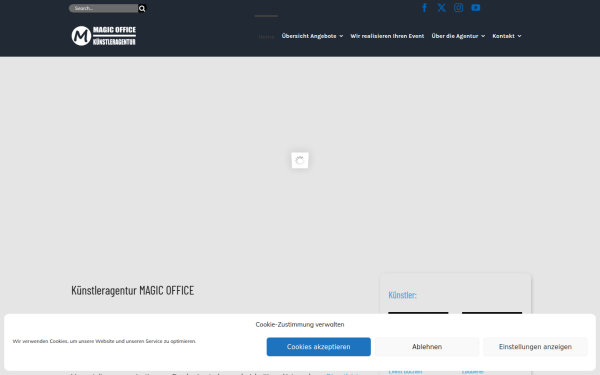Focus the Search input field
This screenshot has height=375, width=600.
click(103, 8)
